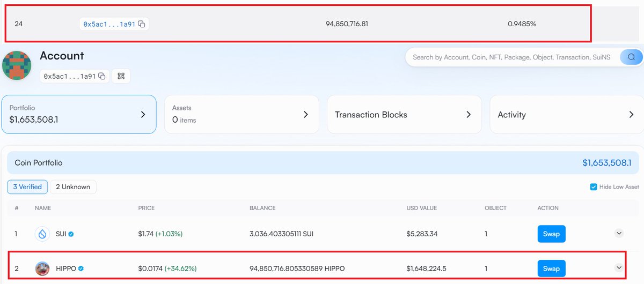Switch to the 3 Verified tab
Screen dimensions: 644x284
[x=27, y=187]
